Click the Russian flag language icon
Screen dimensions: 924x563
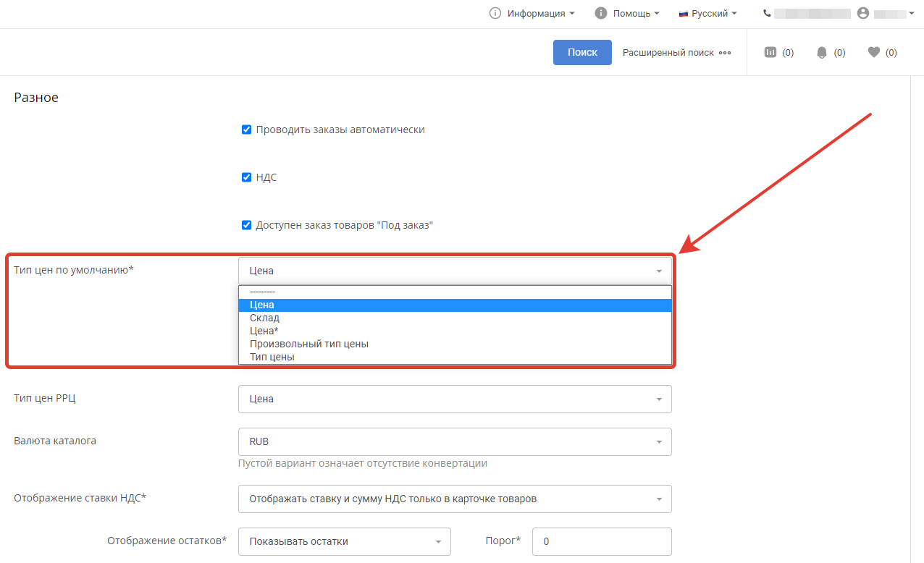pyautogui.click(x=683, y=14)
